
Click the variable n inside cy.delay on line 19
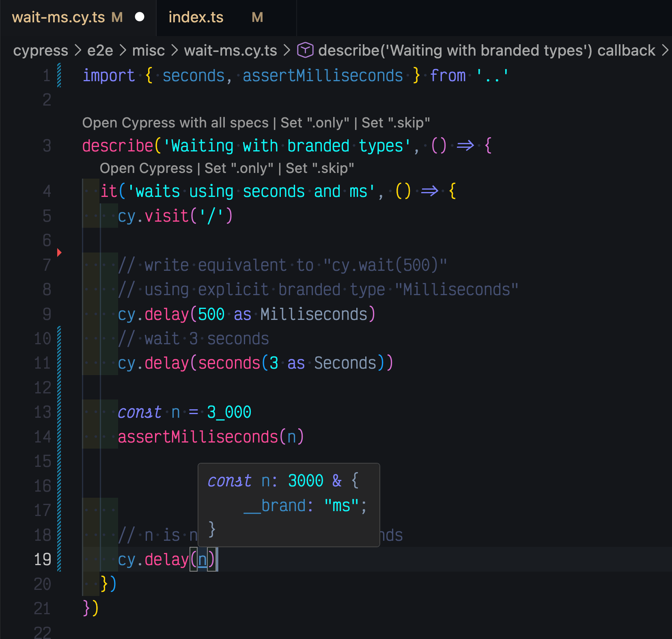pyautogui.click(x=203, y=559)
